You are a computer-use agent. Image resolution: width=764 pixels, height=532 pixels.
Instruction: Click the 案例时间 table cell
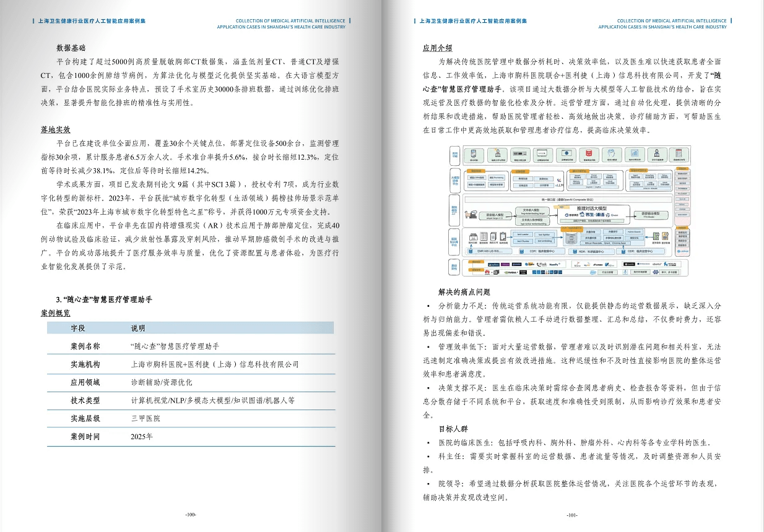tap(85, 436)
